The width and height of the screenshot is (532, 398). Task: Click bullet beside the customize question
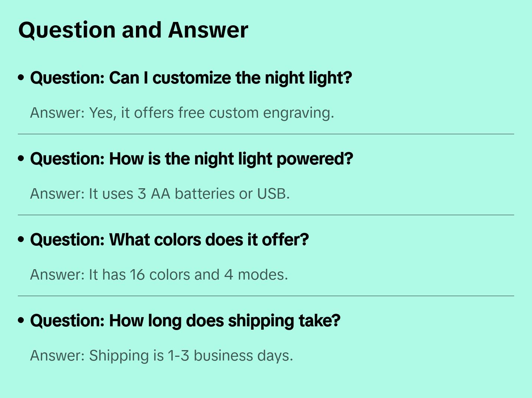click(x=21, y=78)
